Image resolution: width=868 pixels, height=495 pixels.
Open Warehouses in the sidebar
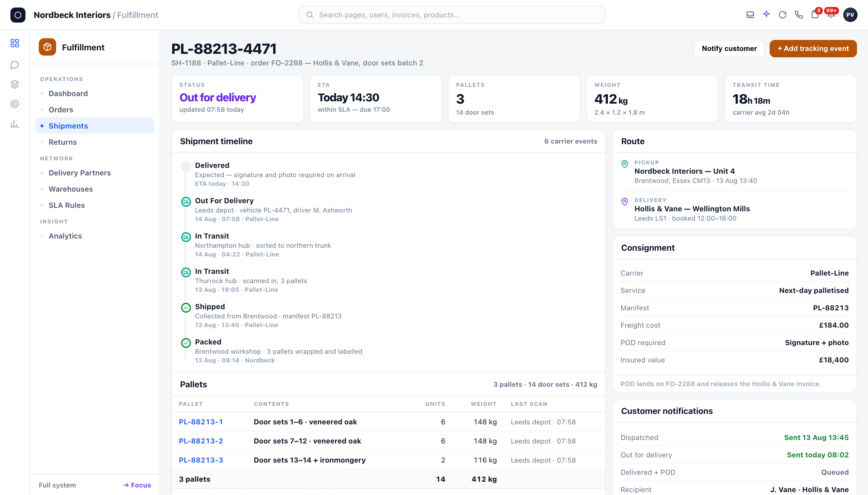coord(95,189)
